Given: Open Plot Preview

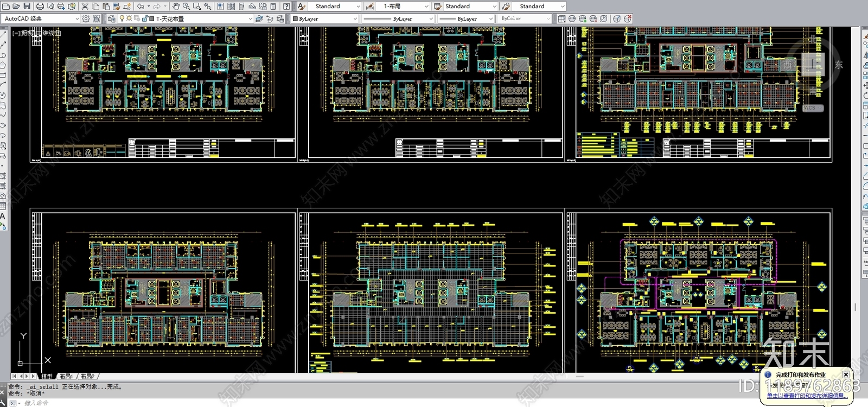Looking at the screenshot, I should 50,7.
